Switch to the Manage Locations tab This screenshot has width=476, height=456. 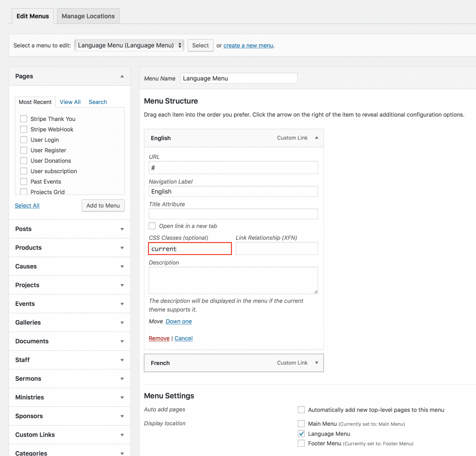pyautogui.click(x=88, y=16)
